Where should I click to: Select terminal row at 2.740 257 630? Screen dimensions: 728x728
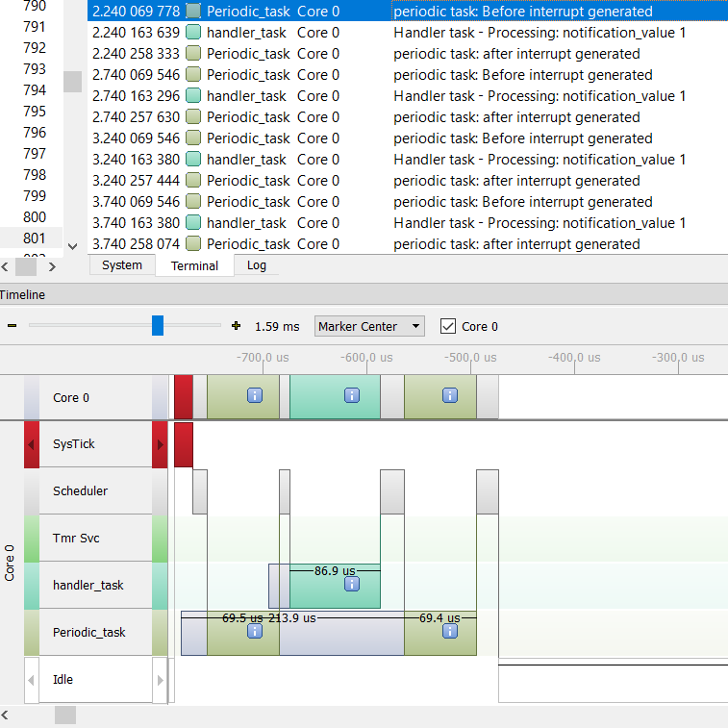[408, 117]
